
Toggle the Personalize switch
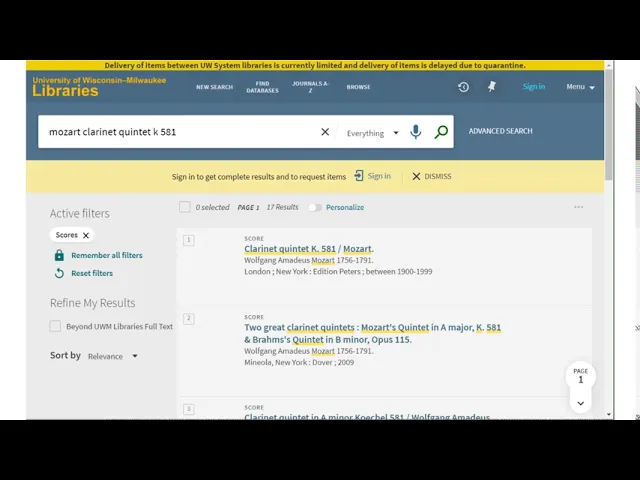pyautogui.click(x=315, y=207)
